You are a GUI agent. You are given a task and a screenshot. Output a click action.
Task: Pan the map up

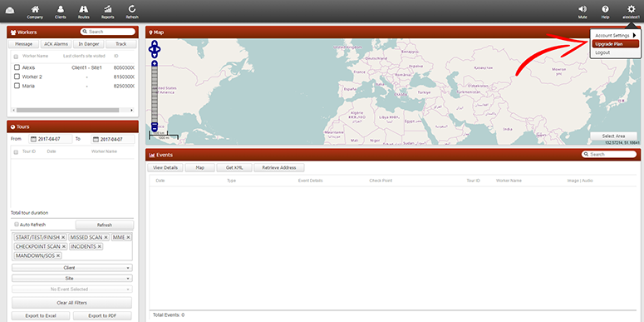[x=155, y=44]
